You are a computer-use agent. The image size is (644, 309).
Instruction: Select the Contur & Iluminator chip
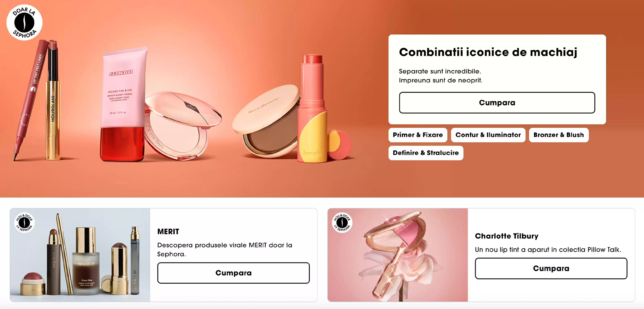tap(488, 135)
